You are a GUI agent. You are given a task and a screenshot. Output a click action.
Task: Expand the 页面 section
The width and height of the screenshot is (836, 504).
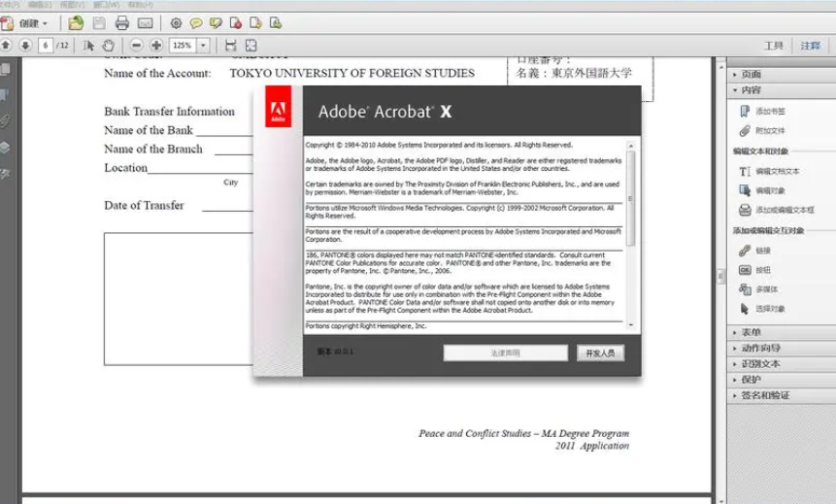[x=781, y=75]
